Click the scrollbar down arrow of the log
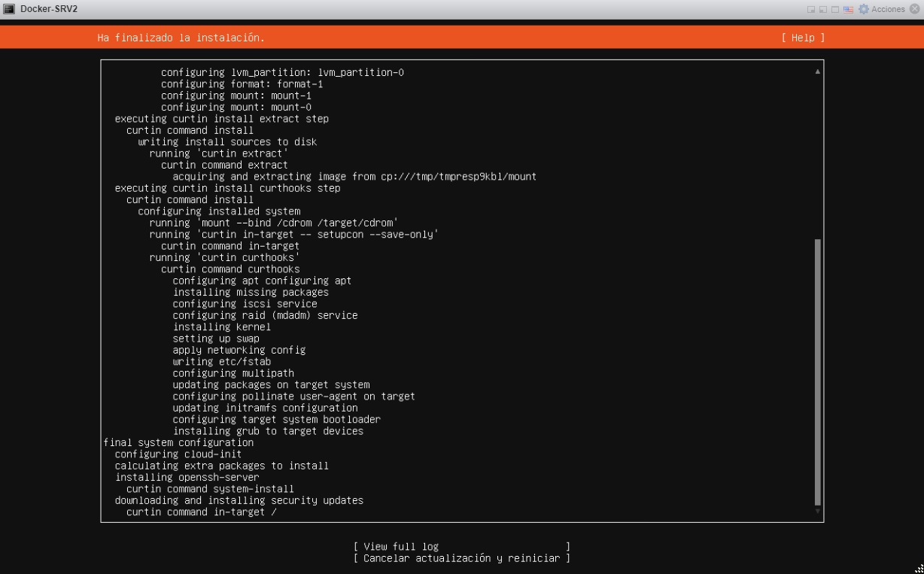This screenshot has height=574, width=924. [816, 510]
